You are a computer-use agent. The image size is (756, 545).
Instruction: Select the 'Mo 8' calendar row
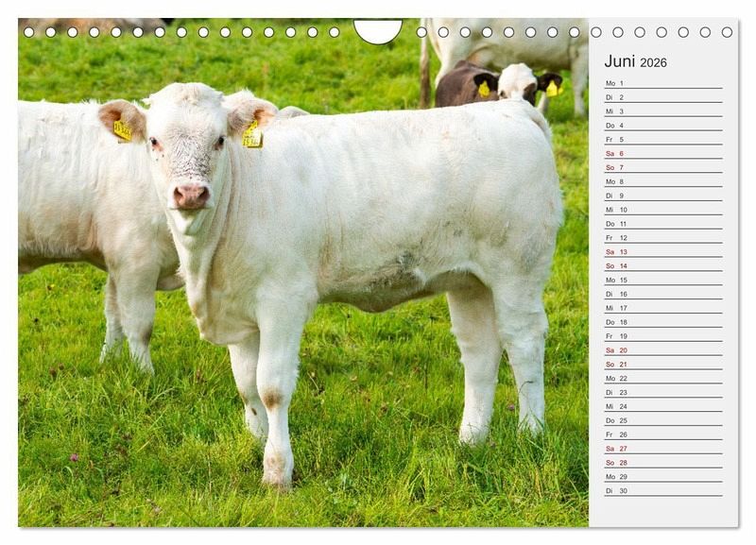pos(663,181)
